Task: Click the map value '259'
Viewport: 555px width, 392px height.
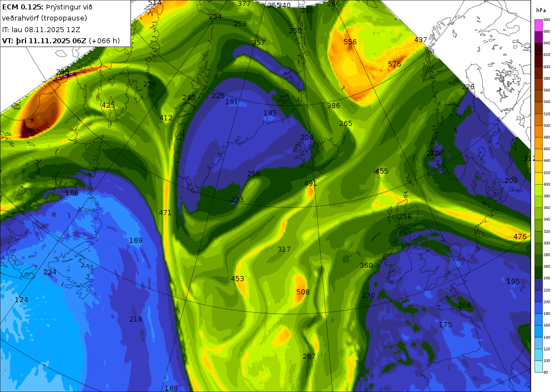Action: pyautogui.click(x=240, y=24)
